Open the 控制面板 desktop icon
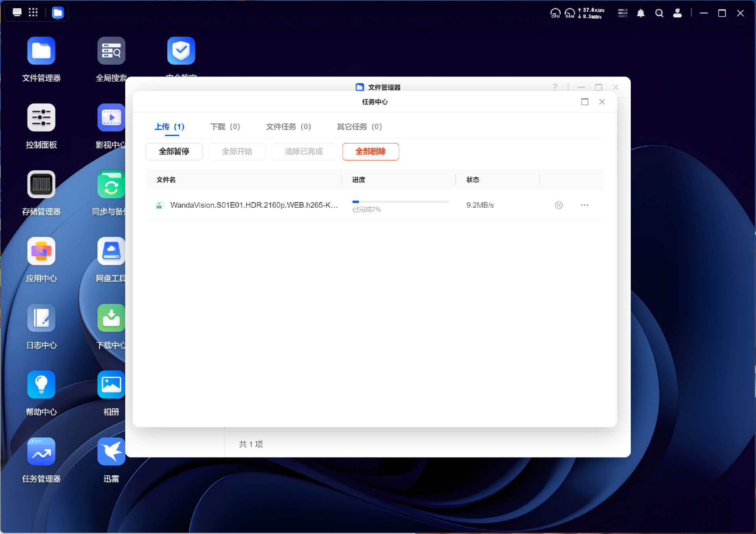This screenshot has height=534, width=756. pyautogui.click(x=41, y=117)
